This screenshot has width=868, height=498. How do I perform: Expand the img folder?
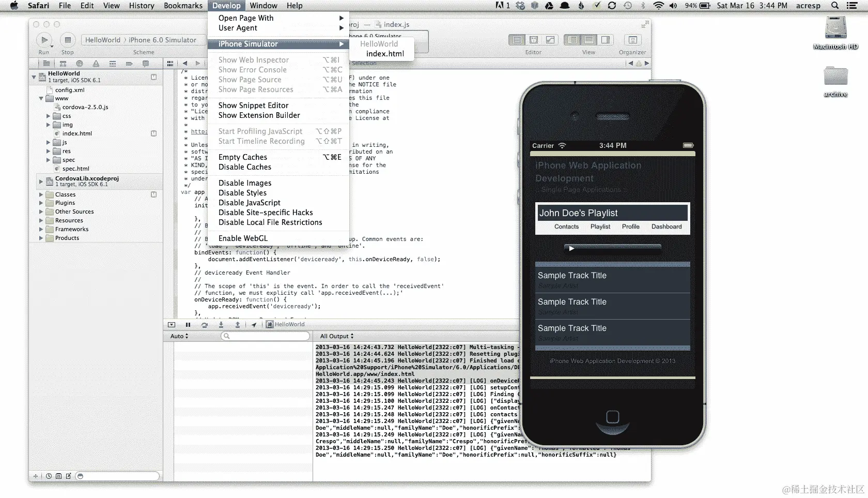[x=49, y=125]
